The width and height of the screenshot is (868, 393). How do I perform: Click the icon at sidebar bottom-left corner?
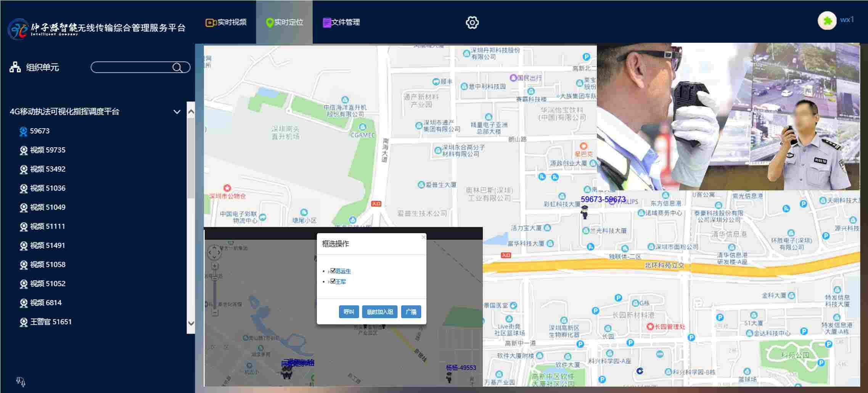tap(21, 381)
